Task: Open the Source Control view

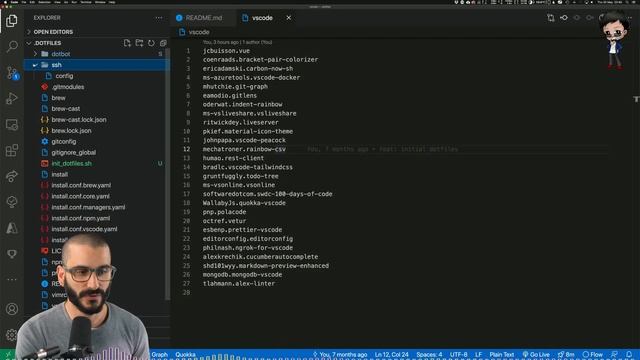Action: (12, 73)
